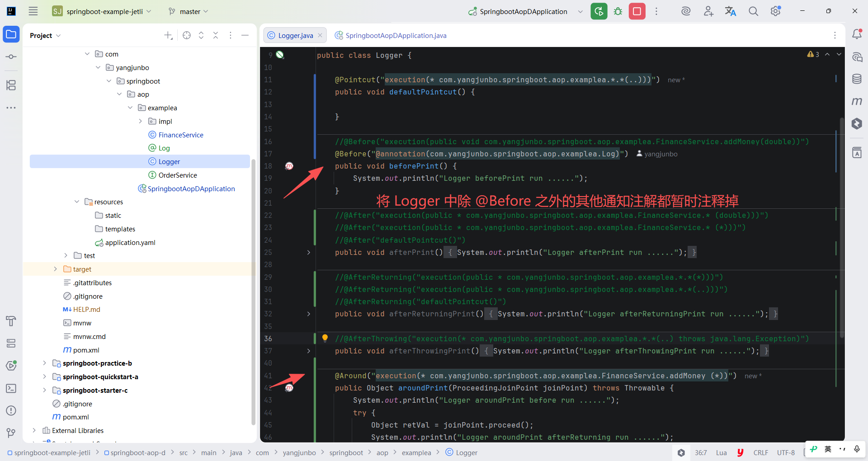Open the springboot-example-jetli project dropdown

click(102, 11)
